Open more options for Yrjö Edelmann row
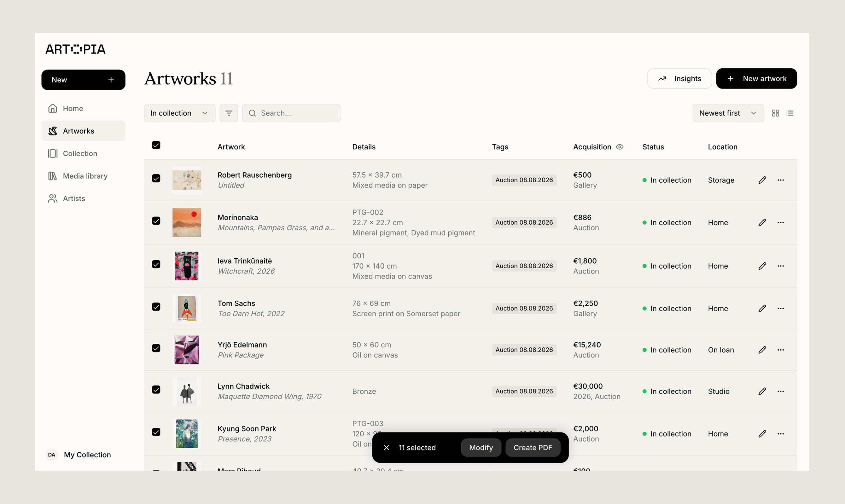The width and height of the screenshot is (845, 504). point(780,350)
